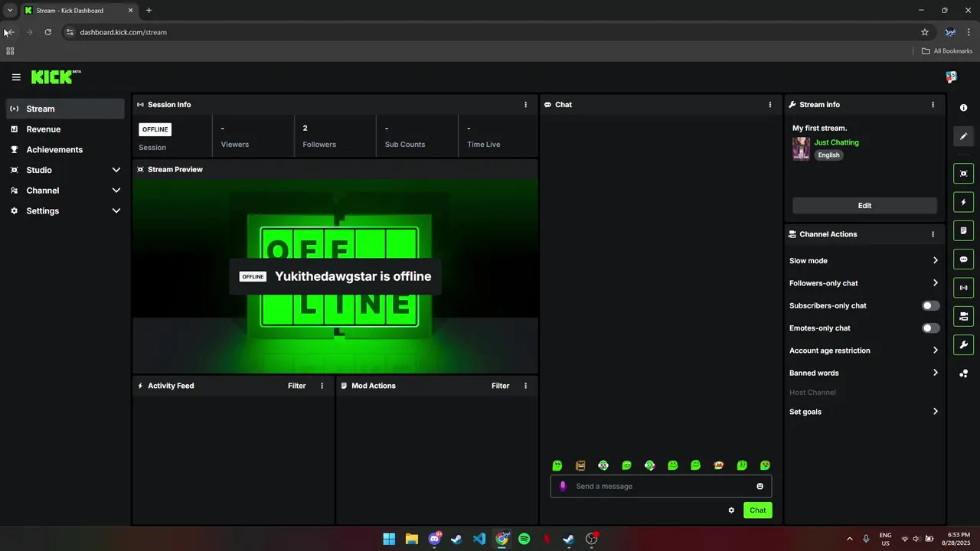Toggle the chat bubble widget icon
980x551 pixels.
[963, 259]
